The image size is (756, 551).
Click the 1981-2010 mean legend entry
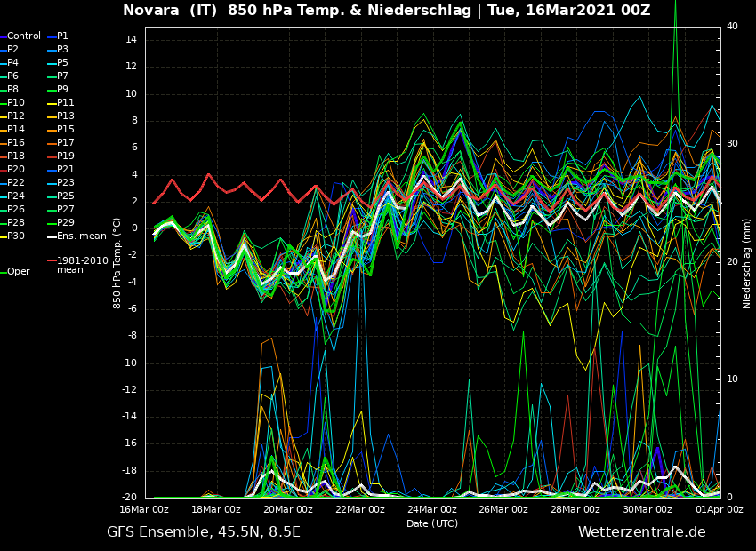[77, 265]
